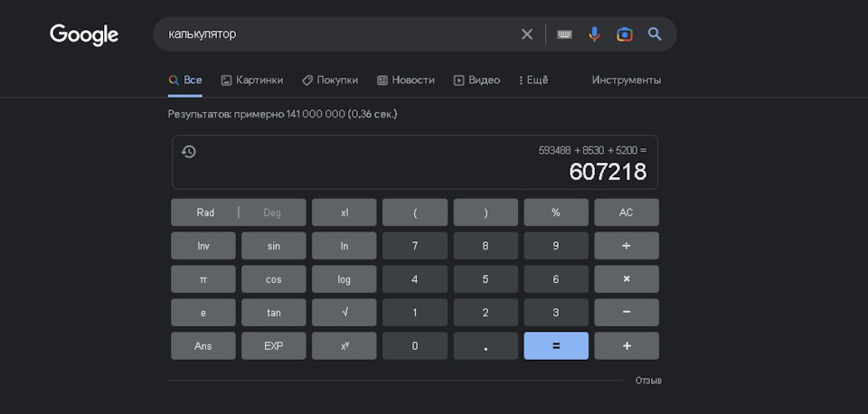Click the digit 9 key
This screenshot has height=414, width=868.
coord(556,246)
